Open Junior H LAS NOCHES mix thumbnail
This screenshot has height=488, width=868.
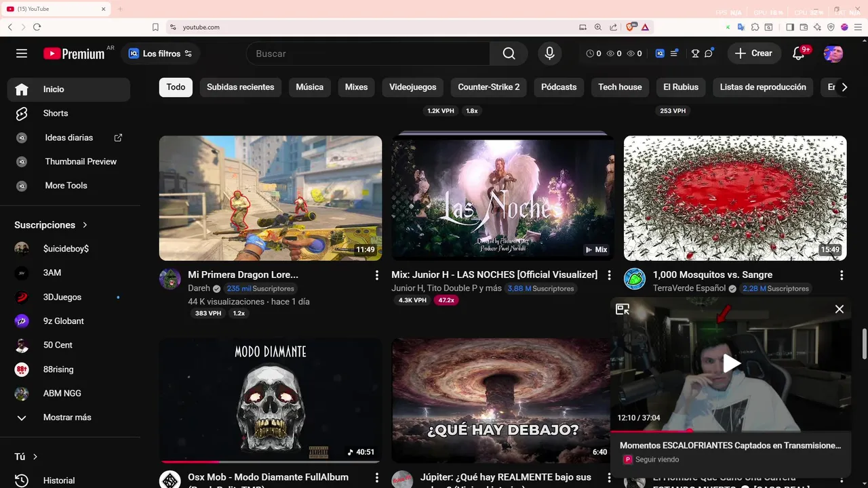click(502, 198)
